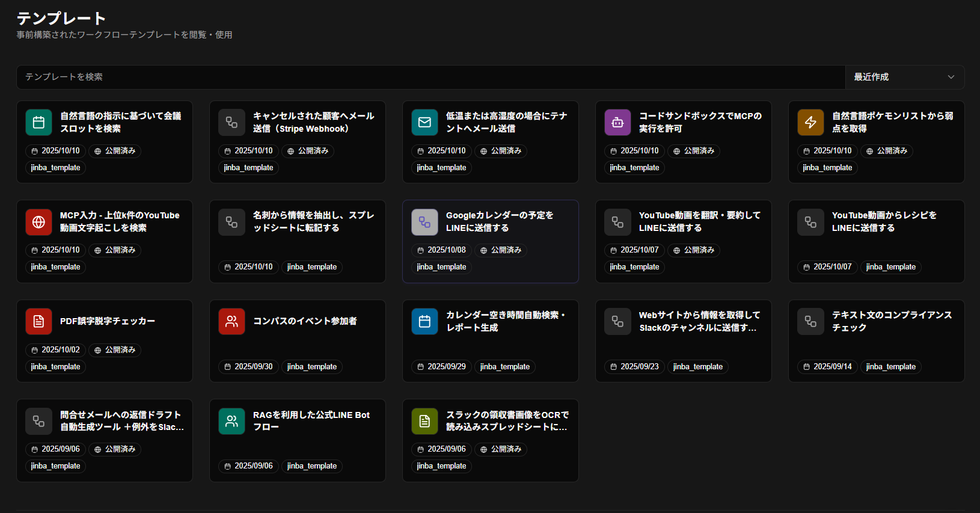
Task: Click 公開済み badge on 自然言語の指示に基づいて会議スロット card
Action: (115, 151)
